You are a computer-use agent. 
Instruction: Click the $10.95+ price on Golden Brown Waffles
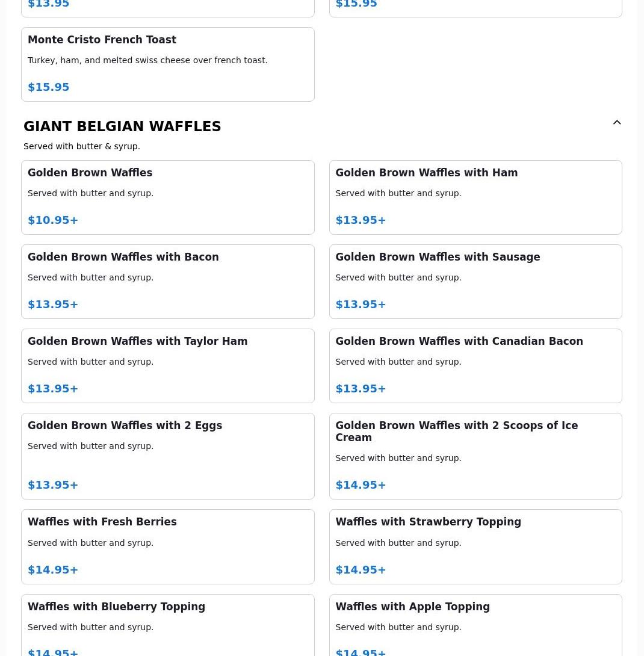53,220
